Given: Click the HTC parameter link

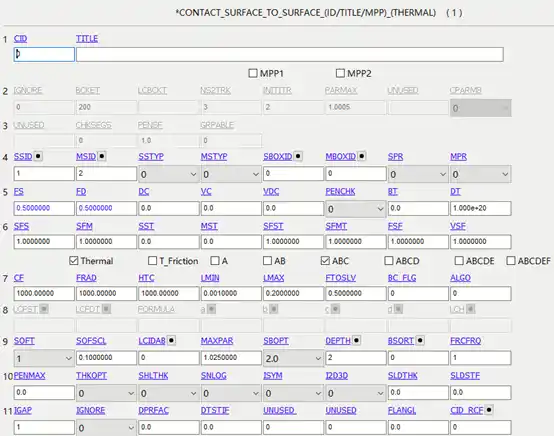Looking at the screenshot, I should tap(146, 278).
